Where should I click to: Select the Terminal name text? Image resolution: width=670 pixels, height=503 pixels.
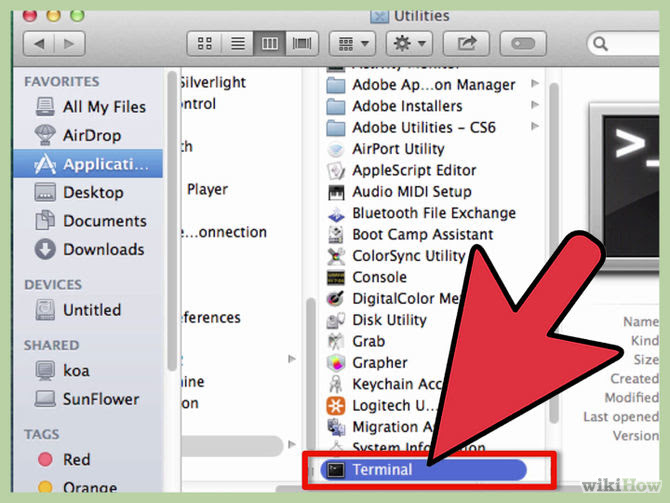point(382,470)
